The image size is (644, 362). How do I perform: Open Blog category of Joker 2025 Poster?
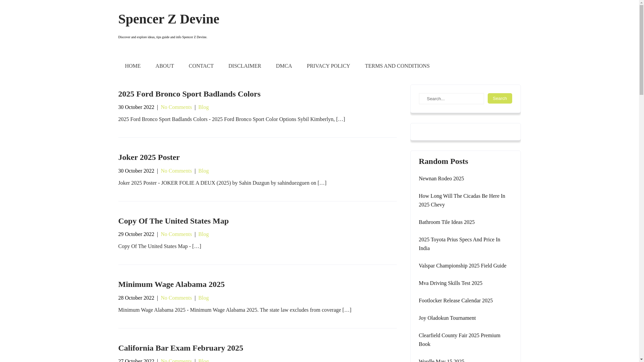coord(203,171)
